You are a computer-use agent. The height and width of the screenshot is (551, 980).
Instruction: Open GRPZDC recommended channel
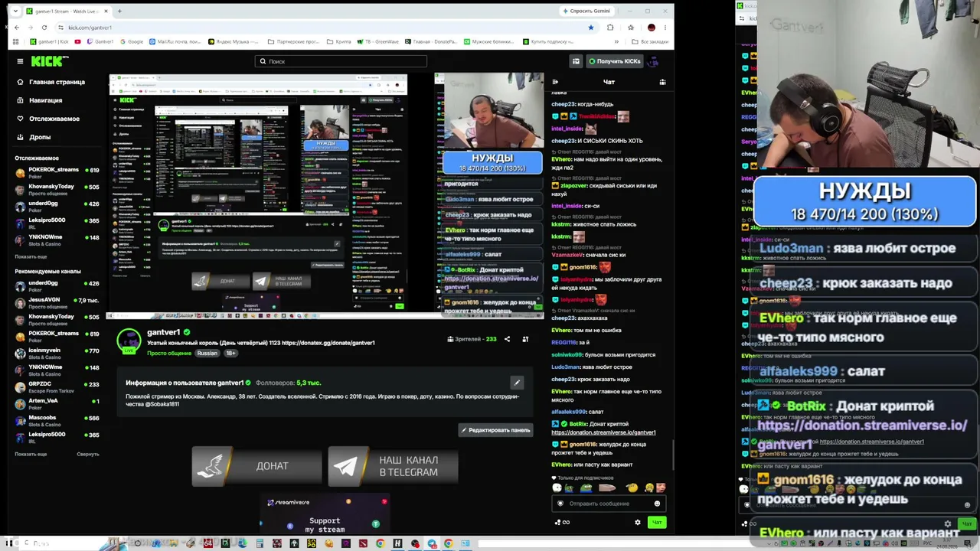57,386
